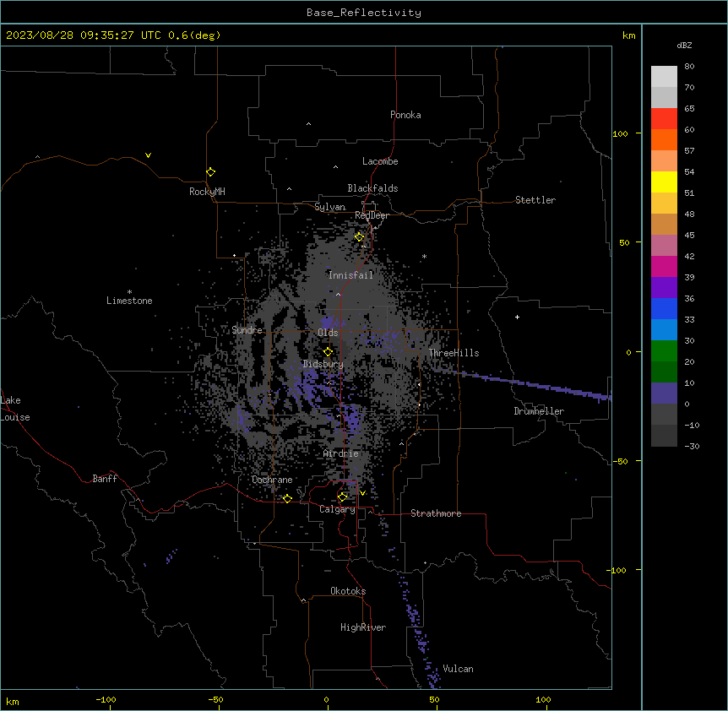Screen dimensions: 728x711
Task: Select the white caret marker between Innisfail and Olds
Action: pos(338,294)
